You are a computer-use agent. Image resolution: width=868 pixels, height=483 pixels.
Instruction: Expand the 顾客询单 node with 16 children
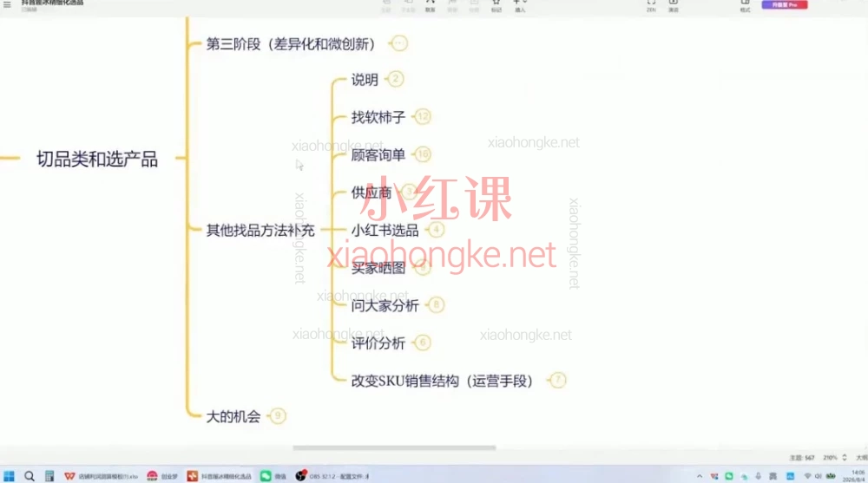423,153
